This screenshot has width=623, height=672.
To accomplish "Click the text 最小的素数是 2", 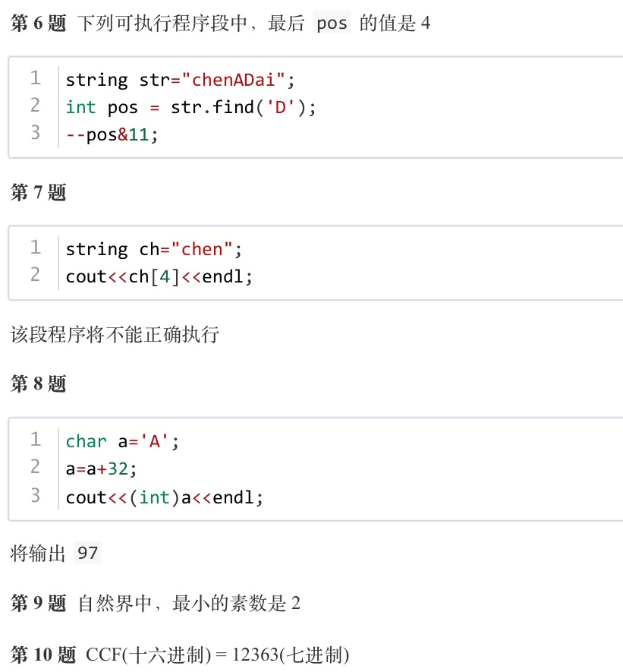I will tap(236, 604).
